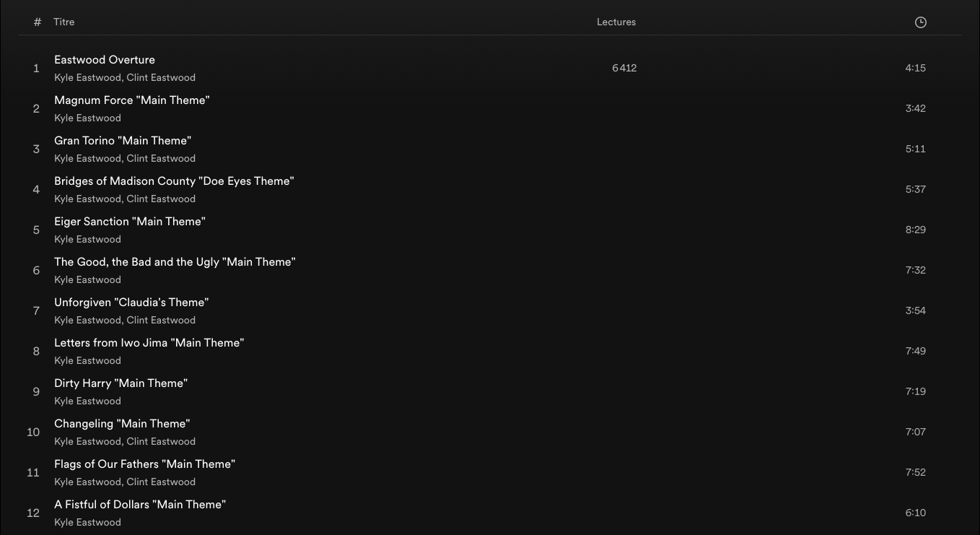Open The Good, the Bad and the Ugly track
This screenshot has height=535, width=980.
click(x=175, y=262)
